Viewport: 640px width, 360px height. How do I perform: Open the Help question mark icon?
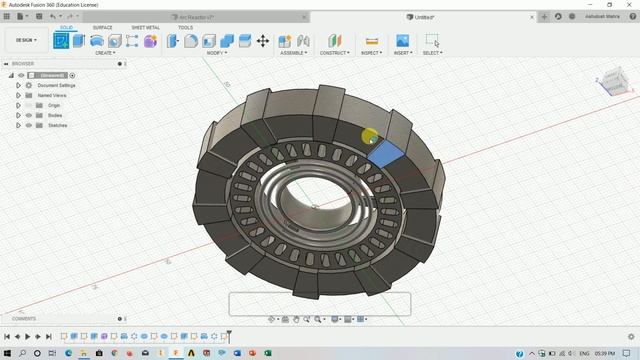click(x=633, y=17)
